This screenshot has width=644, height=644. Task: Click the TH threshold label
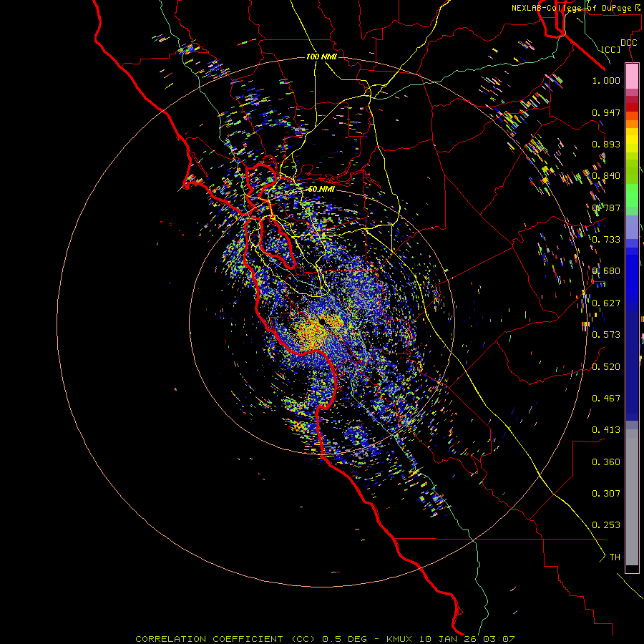click(615, 557)
